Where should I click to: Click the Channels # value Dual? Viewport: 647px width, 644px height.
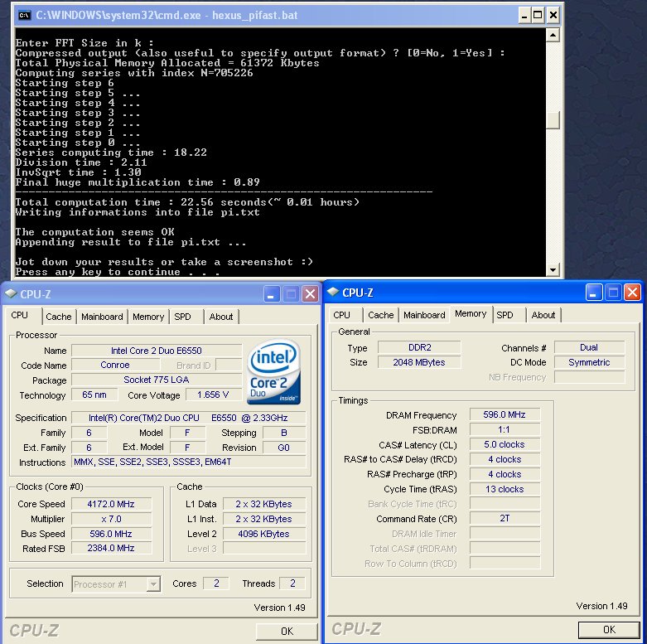589,347
